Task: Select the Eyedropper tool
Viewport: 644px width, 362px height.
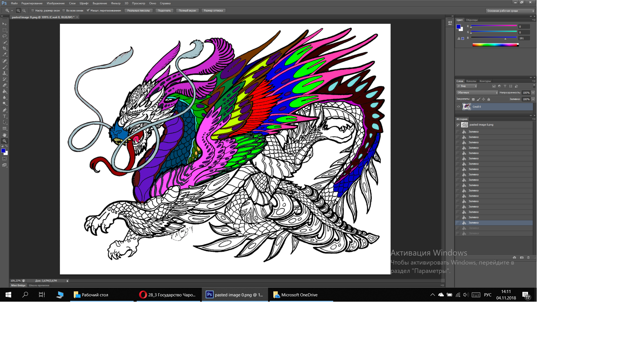Action: (x=4, y=55)
